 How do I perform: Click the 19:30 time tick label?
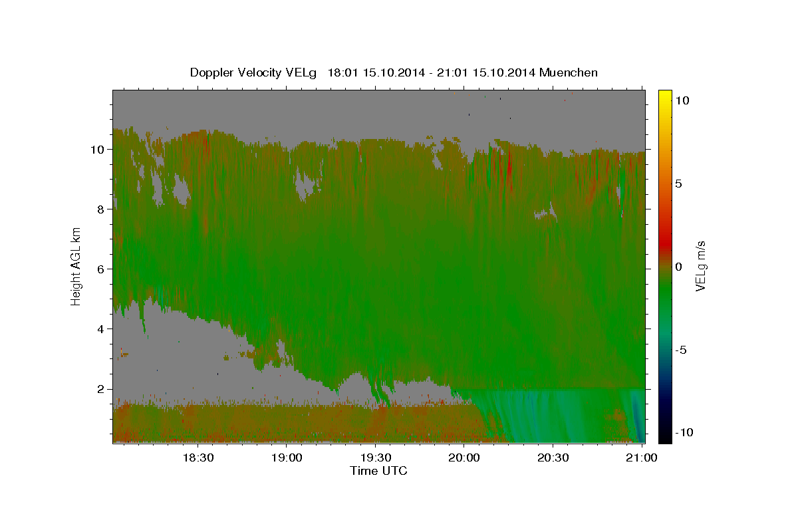click(x=375, y=458)
